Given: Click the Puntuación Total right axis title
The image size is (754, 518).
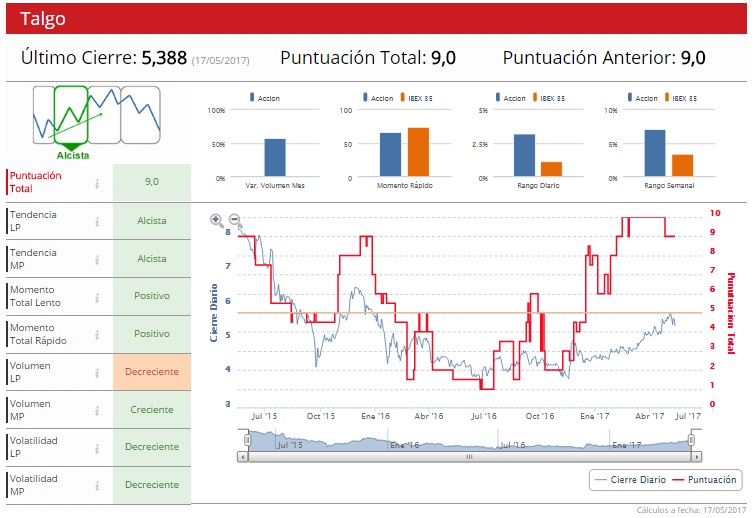Looking at the screenshot, I should click(730, 313).
